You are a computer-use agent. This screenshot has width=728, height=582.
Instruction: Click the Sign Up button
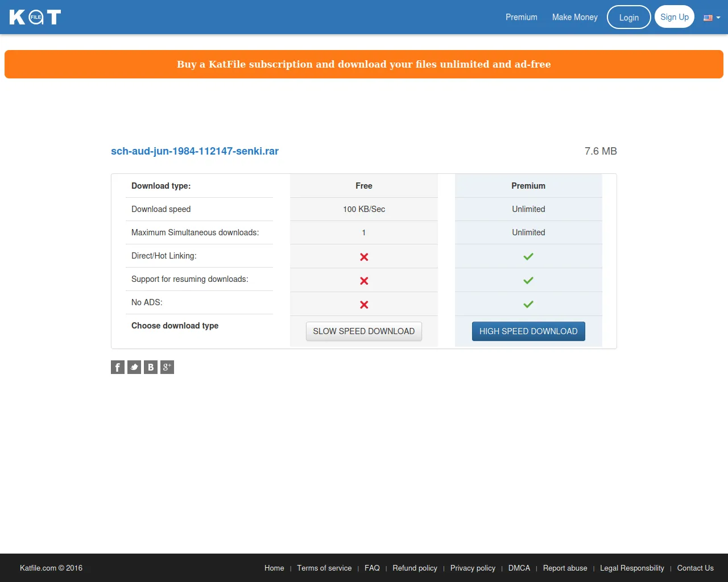675,16
